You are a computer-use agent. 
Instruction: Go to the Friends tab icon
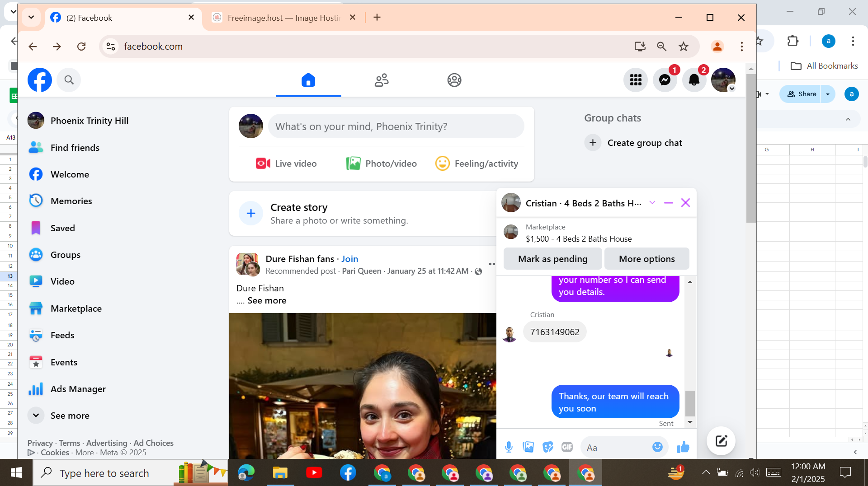382,80
